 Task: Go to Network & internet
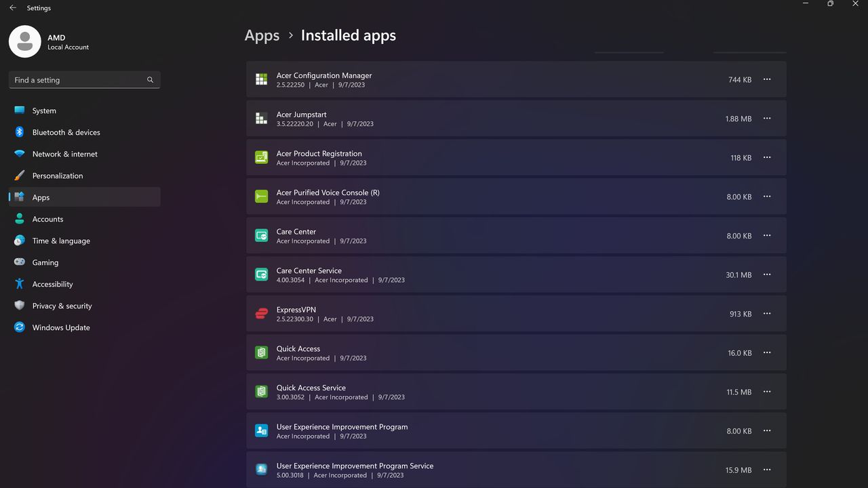pyautogui.click(x=85, y=154)
